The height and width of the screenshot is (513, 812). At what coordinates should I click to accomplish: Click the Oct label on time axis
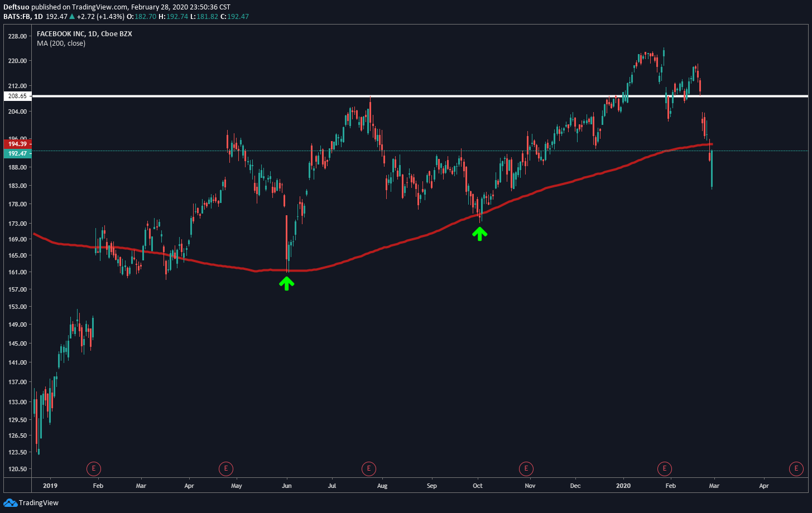coord(478,486)
